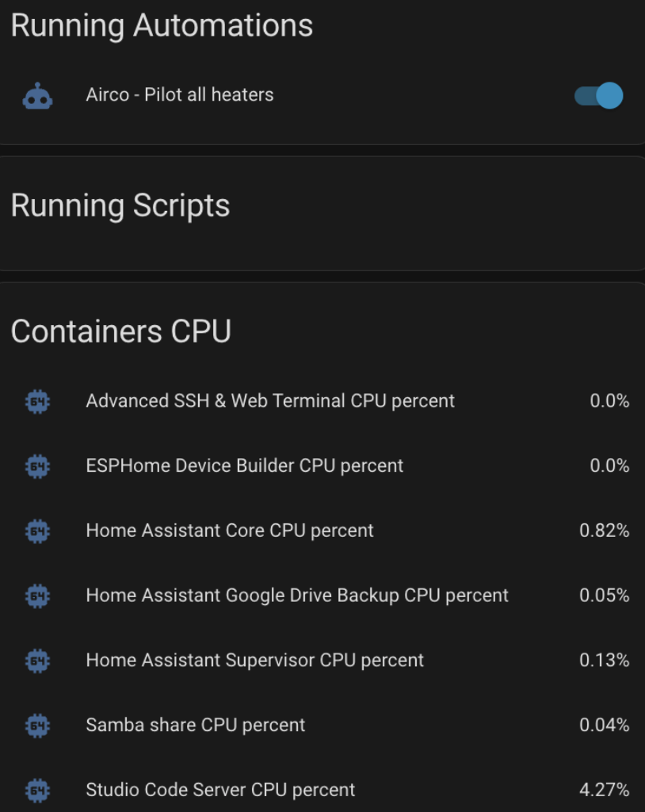Screen dimensions: 645x812
Task: Click the Home Assistant Core chip icon
Action: tap(37, 531)
